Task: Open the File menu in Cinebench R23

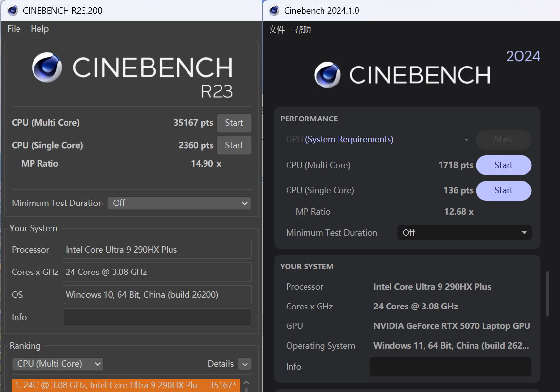Action: [14, 29]
